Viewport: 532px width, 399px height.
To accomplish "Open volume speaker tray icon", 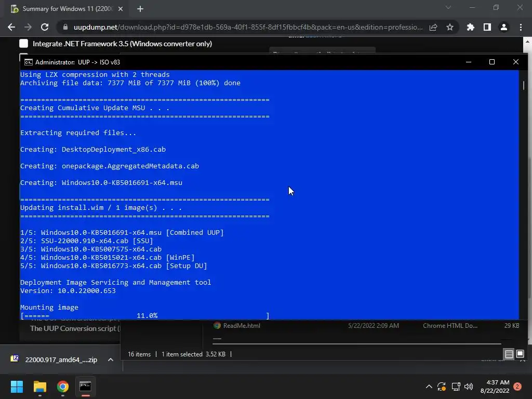I will (x=469, y=387).
